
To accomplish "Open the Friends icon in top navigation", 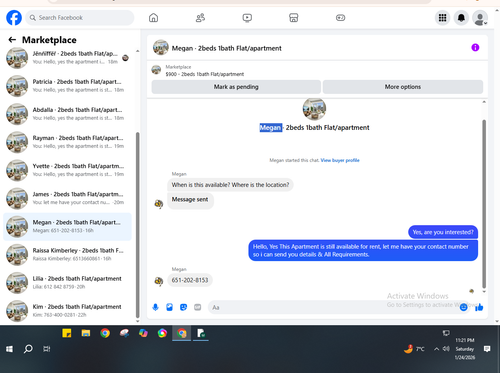I will [200, 18].
